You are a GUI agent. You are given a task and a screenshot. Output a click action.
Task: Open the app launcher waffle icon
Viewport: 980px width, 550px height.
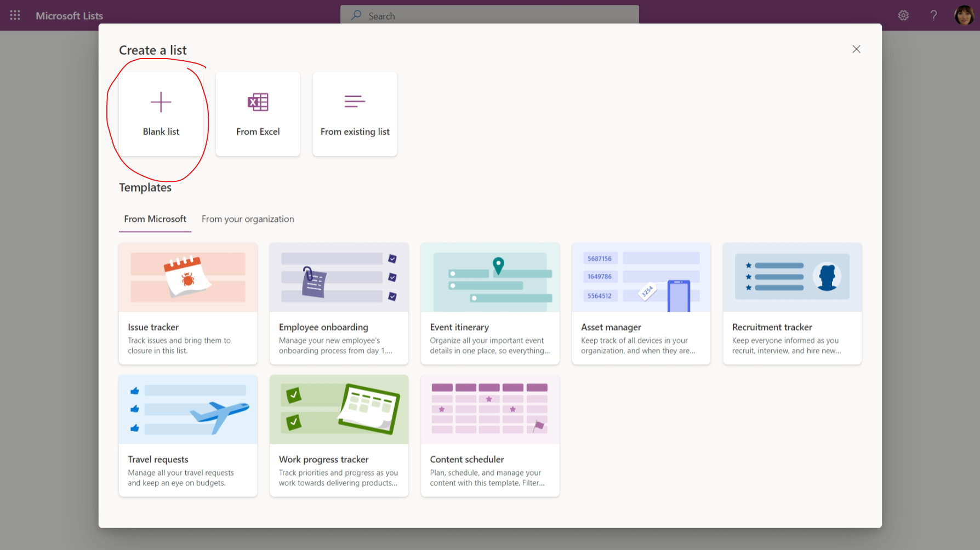click(x=15, y=15)
